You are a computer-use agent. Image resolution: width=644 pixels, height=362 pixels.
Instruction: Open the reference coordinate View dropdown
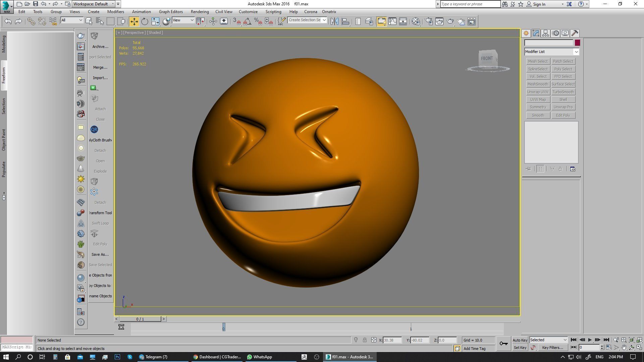point(183,20)
